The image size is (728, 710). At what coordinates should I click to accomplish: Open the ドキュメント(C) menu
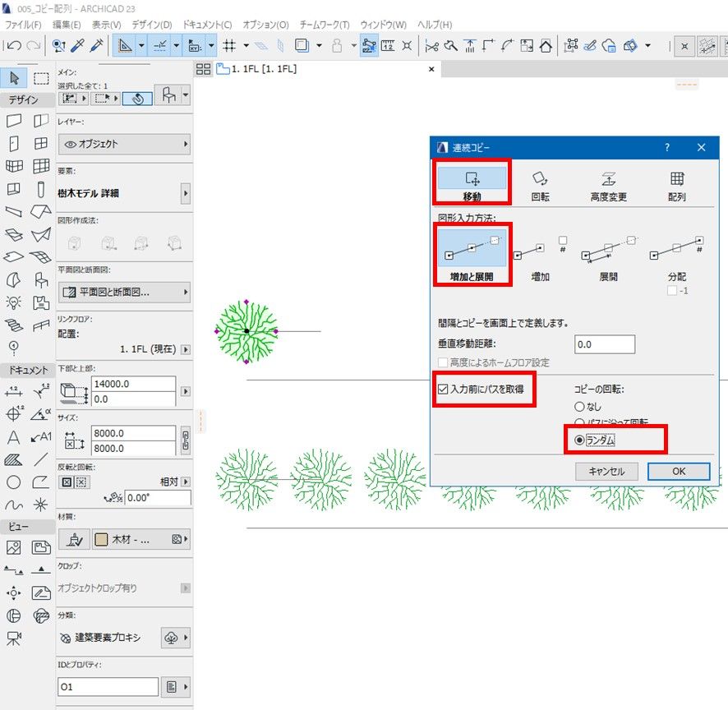coord(207,25)
